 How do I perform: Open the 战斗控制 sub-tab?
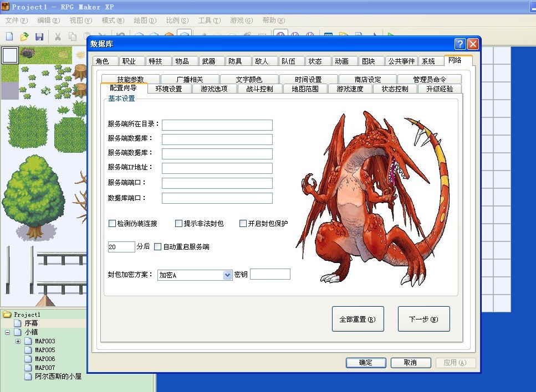[x=259, y=89]
